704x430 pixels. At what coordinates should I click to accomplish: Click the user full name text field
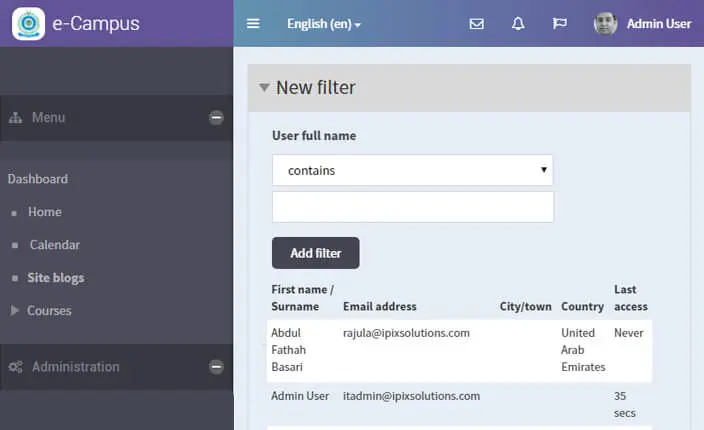click(412, 207)
